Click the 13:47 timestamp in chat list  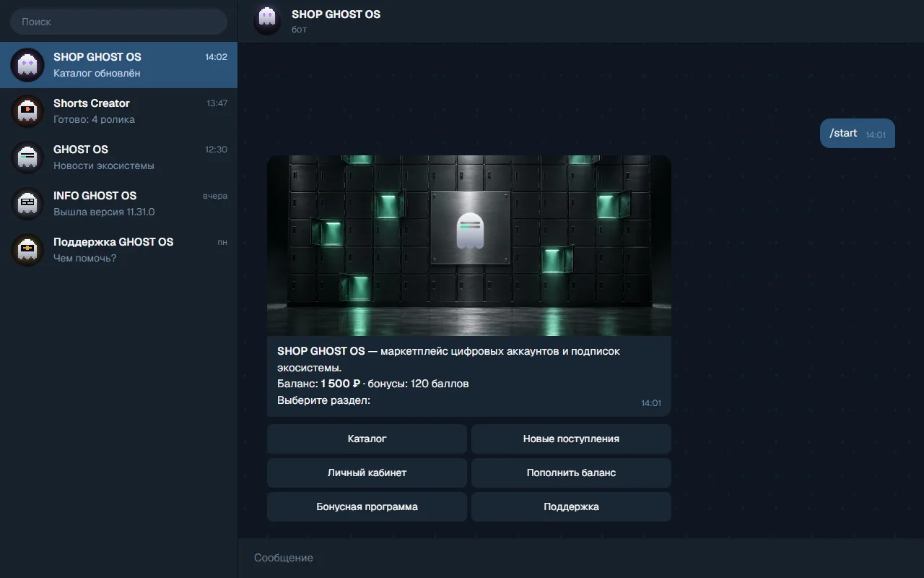(217, 103)
